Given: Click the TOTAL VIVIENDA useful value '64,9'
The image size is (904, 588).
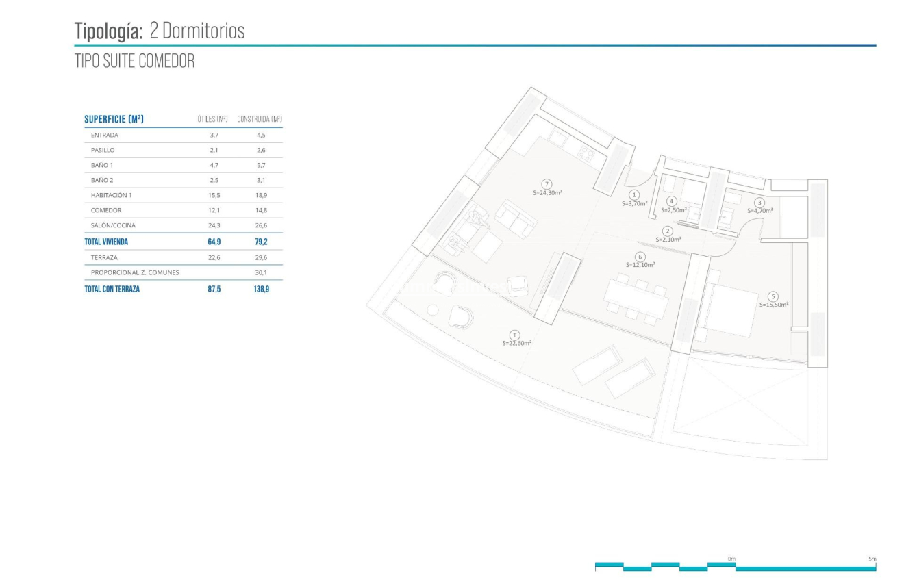Looking at the screenshot, I should click(214, 242).
